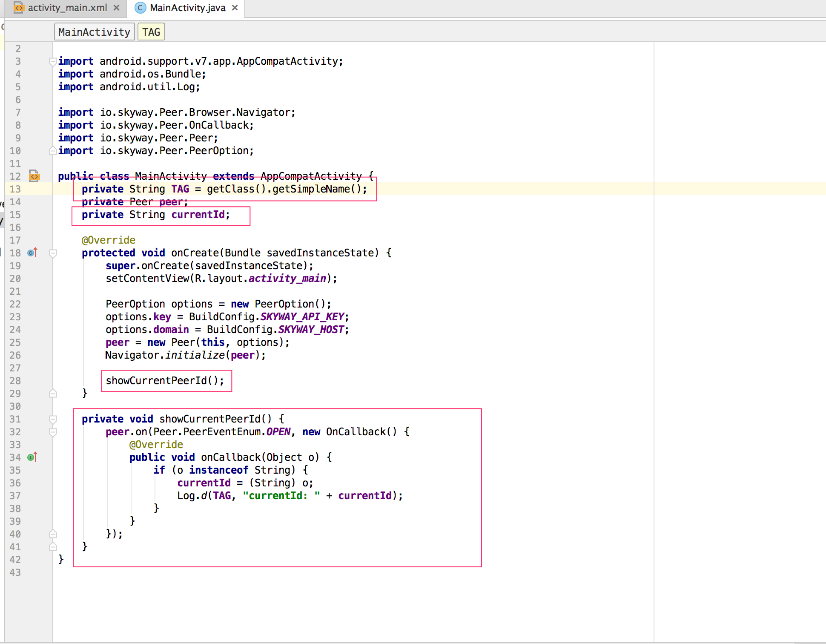Click the code fold marker at line 10

(x=53, y=150)
